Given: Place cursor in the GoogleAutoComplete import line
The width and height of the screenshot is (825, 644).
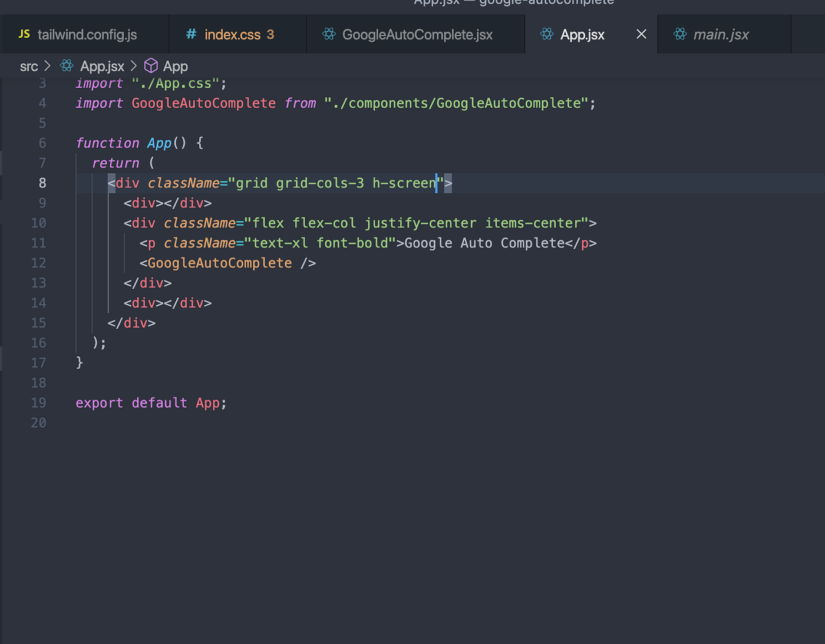Looking at the screenshot, I should pos(295,103).
